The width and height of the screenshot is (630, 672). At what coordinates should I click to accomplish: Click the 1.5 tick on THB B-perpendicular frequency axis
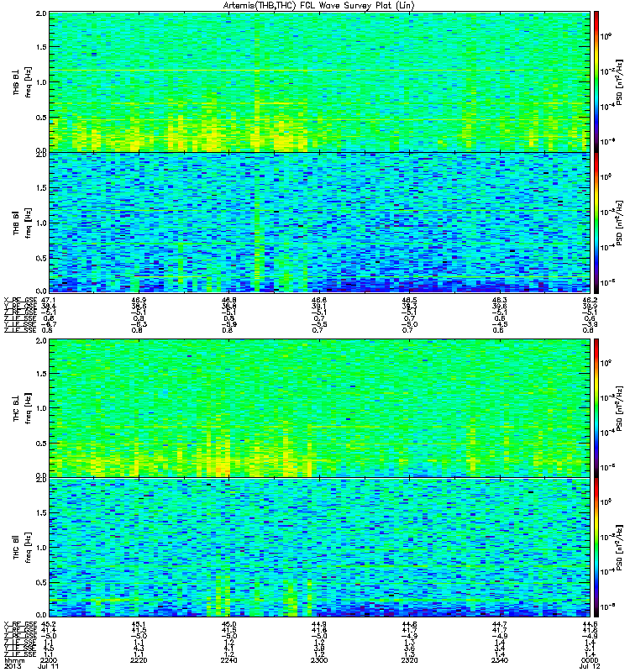pyautogui.click(x=41, y=47)
